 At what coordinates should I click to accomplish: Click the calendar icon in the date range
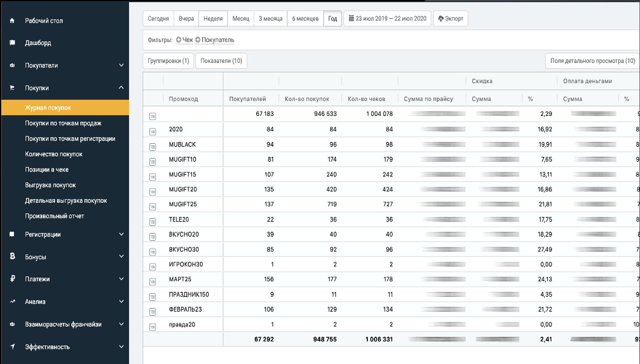(351, 18)
